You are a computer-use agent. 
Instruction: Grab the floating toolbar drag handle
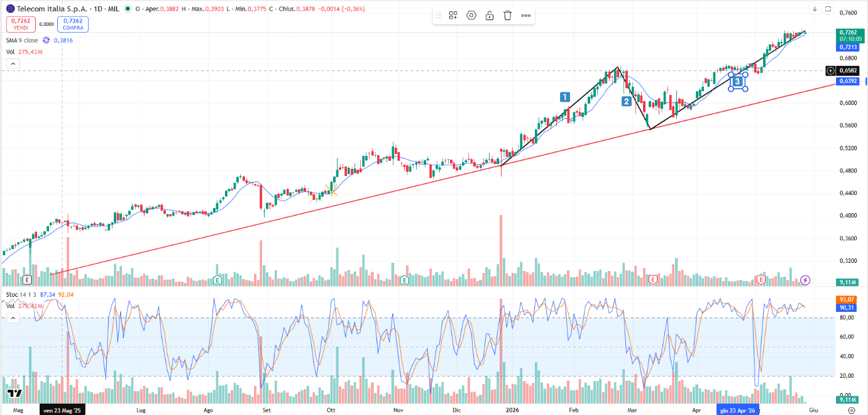coord(439,16)
